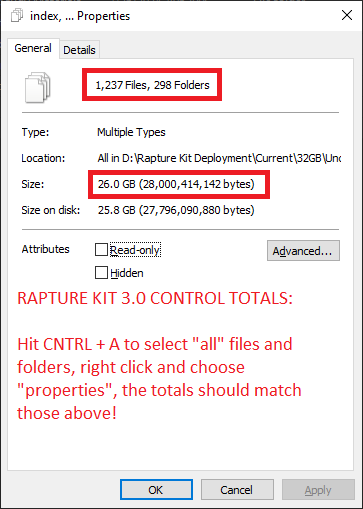Click the "Read-only" label text
Viewport: 363px width, 509px height.
coord(135,250)
